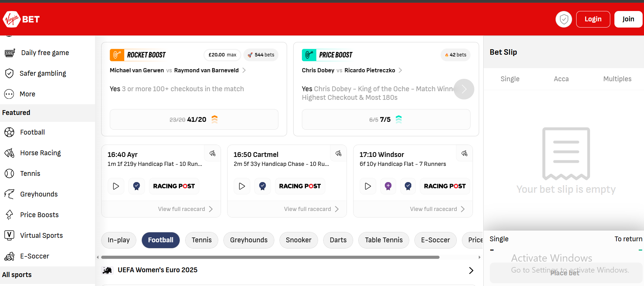The image size is (644, 286).
Task: View full racecard for 16:40 Ayr
Action: (x=186, y=209)
